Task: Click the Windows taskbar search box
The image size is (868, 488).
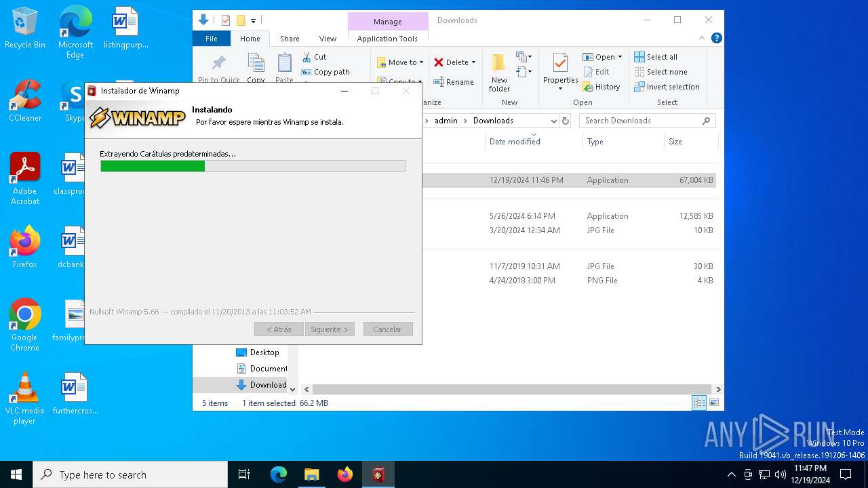Action: click(x=130, y=474)
